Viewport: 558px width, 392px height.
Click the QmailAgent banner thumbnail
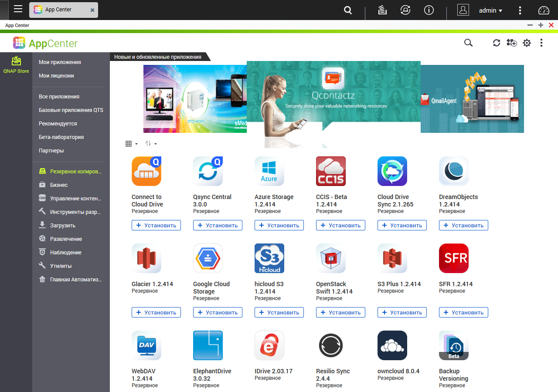coord(472,99)
